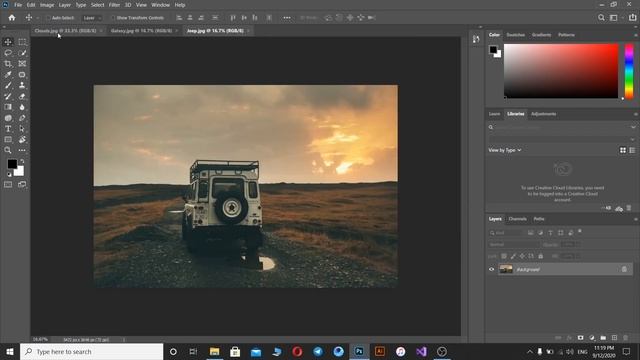Switch to the Clouds.jpg document tab
640x360 pixels.
[x=65, y=31]
